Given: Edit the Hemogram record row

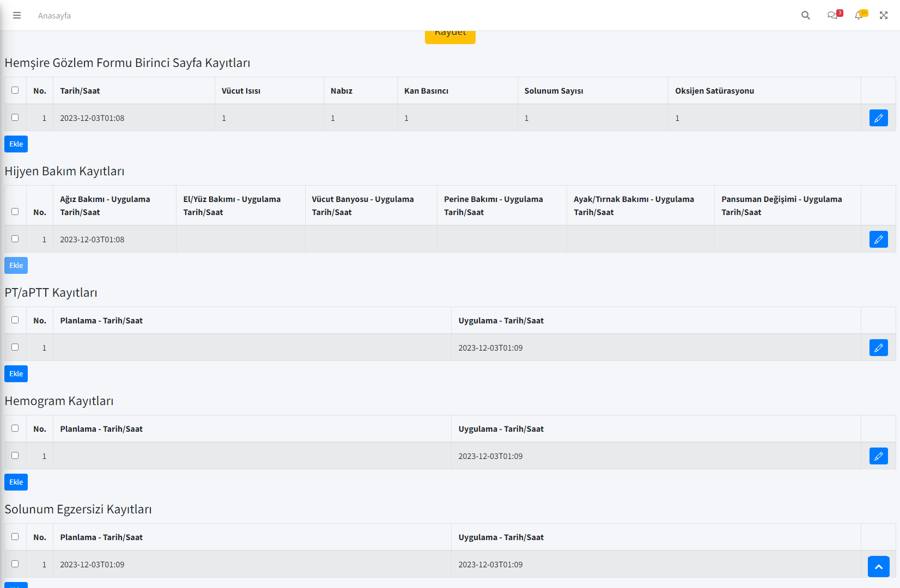Looking at the screenshot, I should (878, 456).
